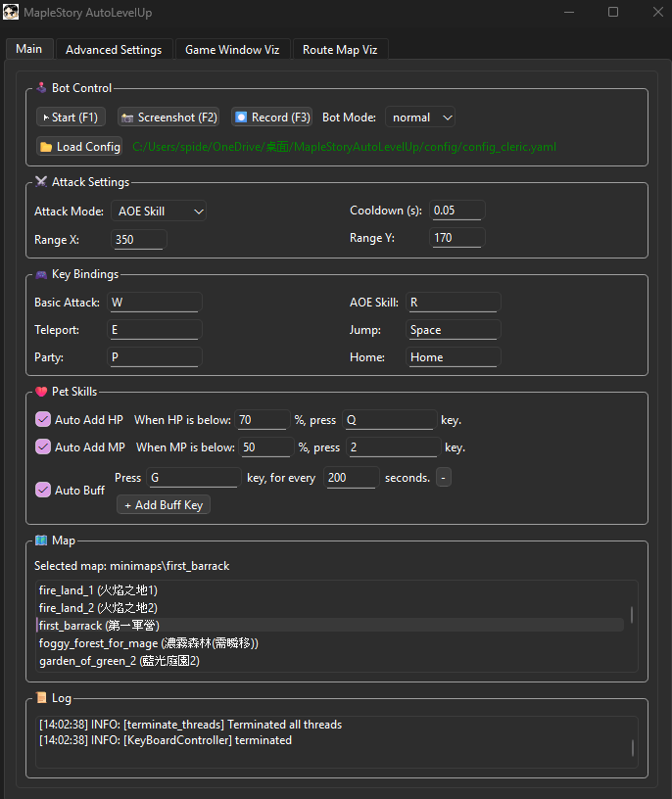
Task: Choose the garden_of_green_2 map entry
Action: tap(120, 661)
